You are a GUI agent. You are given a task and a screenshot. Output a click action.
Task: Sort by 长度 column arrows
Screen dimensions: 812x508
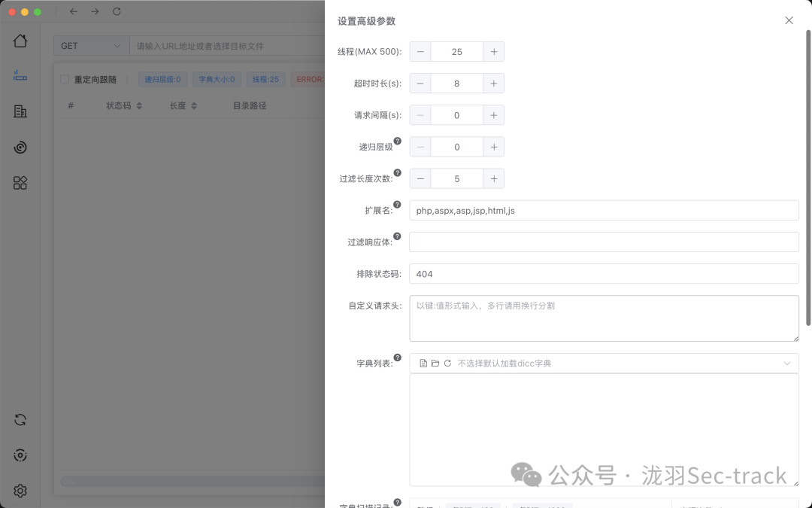(194, 106)
